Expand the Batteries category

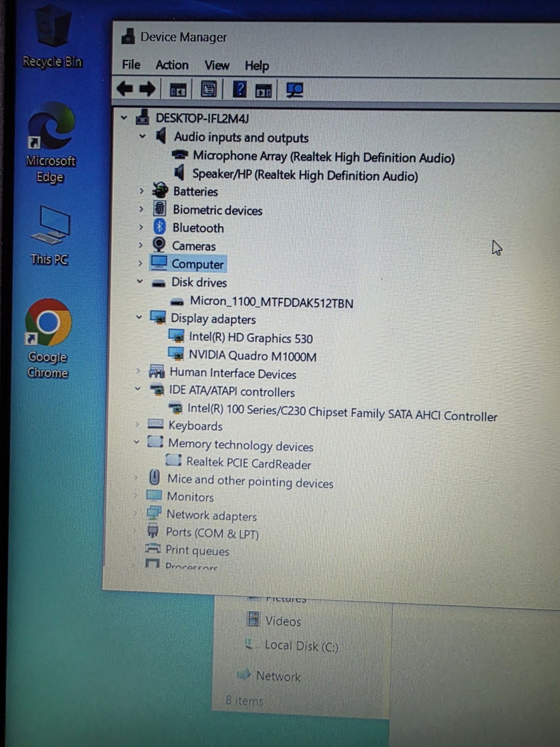[141, 190]
